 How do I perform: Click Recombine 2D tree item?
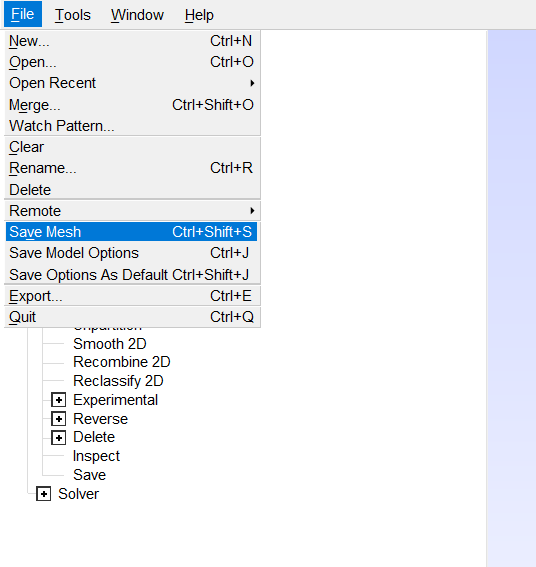pos(122,362)
